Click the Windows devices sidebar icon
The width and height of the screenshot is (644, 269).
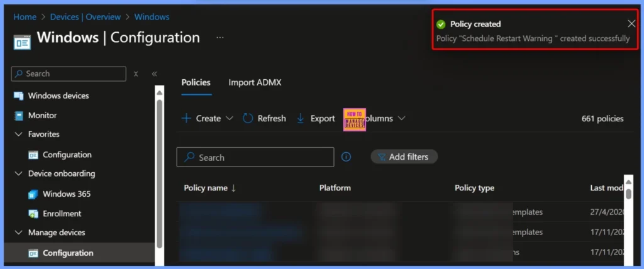click(x=18, y=96)
